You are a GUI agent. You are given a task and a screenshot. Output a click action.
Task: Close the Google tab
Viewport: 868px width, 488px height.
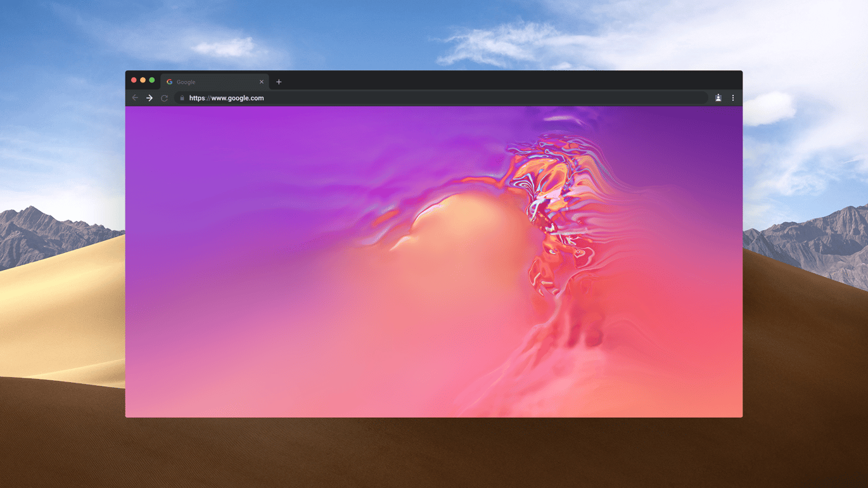261,82
